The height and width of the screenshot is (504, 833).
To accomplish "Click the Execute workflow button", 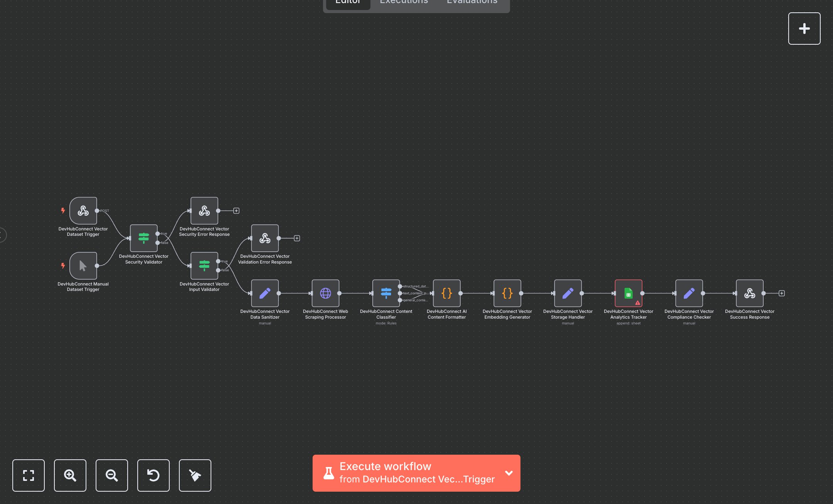I will 409,473.
